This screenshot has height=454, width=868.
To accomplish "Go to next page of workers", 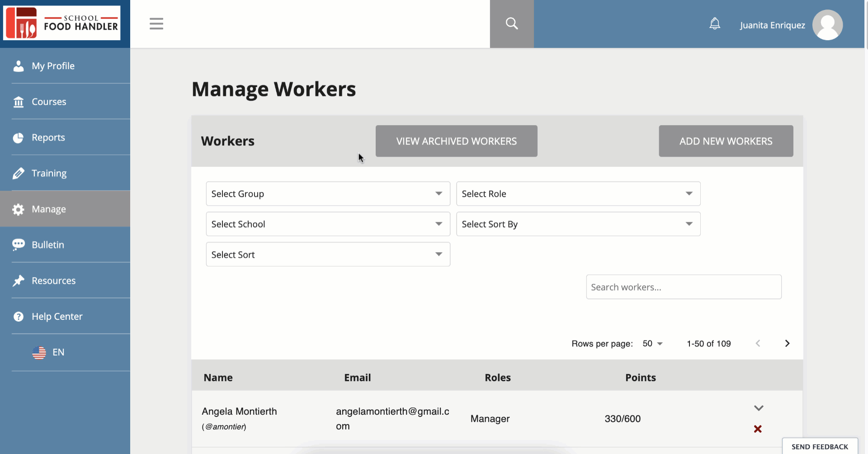I will tap(787, 343).
